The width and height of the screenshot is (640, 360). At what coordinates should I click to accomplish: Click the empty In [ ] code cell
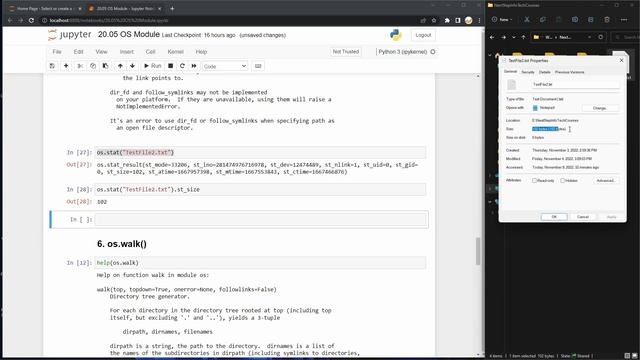(x=260, y=220)
